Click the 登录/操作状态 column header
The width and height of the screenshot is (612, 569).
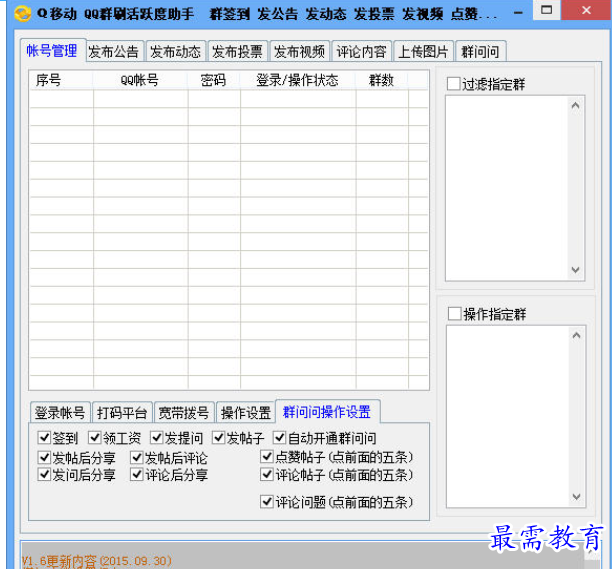[298, 80]
